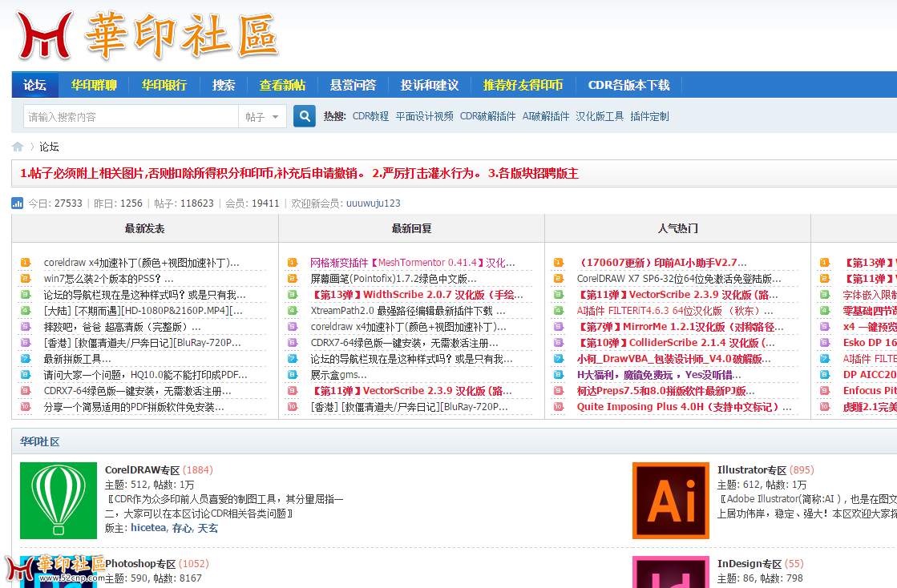Open 悬赏问答 navigation item
The width and height of the screenshot is (897, 588).
pyautogui.click(x=353, y=85)
